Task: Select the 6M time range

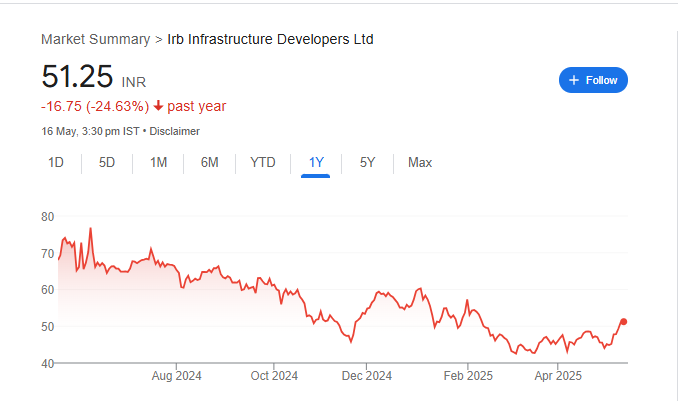Action: pyautogui.click(x=209, y=163)
